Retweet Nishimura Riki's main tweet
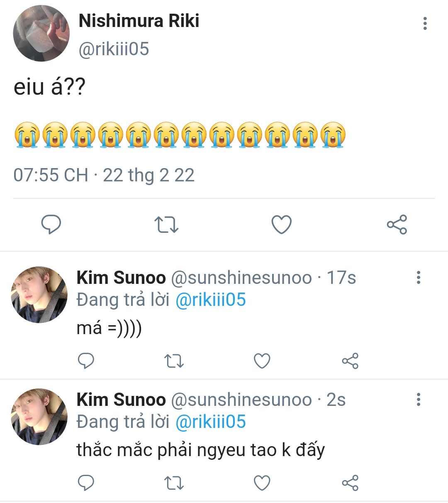448x503 pixels. point(166,225)
